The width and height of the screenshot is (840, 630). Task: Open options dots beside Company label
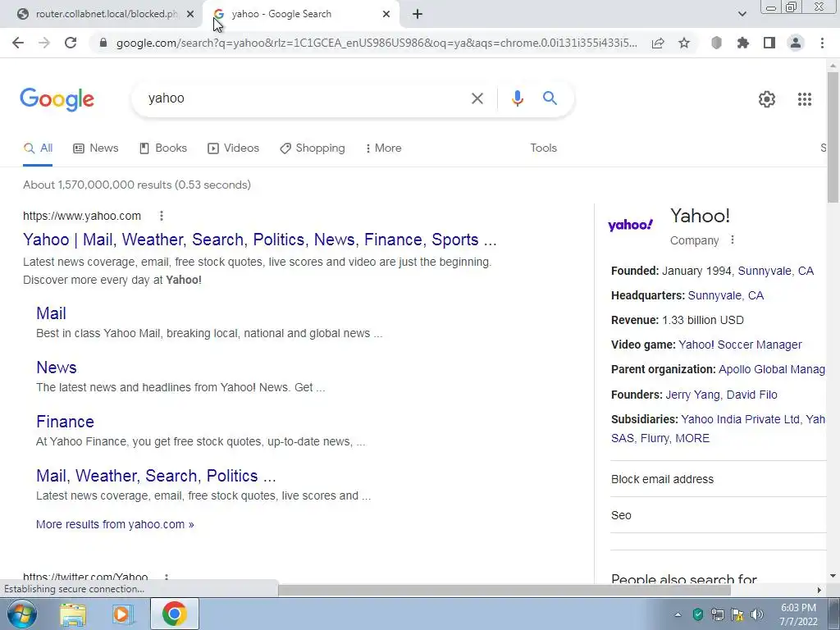[733, 240]
